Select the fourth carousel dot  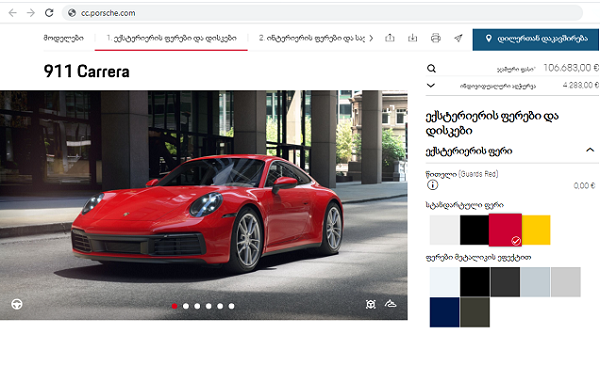coord(209,306)
